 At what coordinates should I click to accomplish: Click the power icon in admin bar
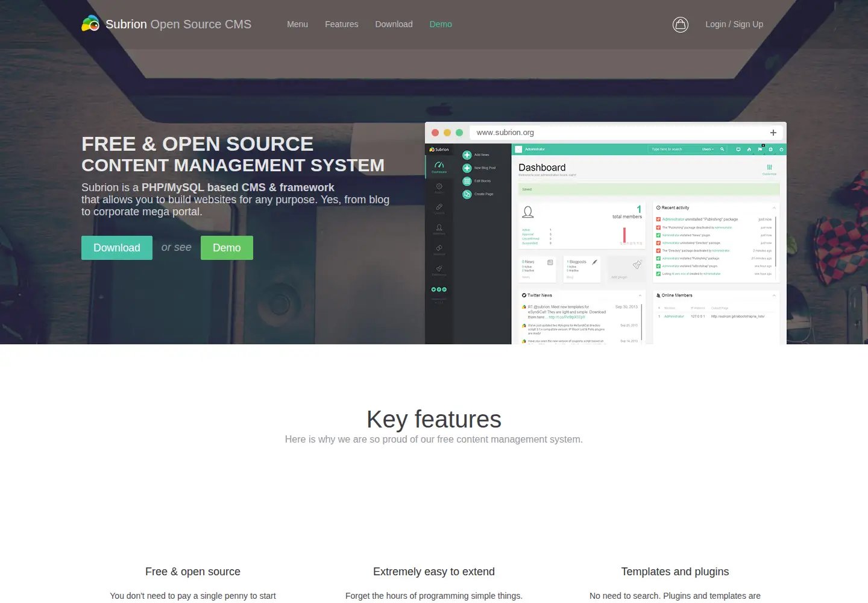click(781, 149)
